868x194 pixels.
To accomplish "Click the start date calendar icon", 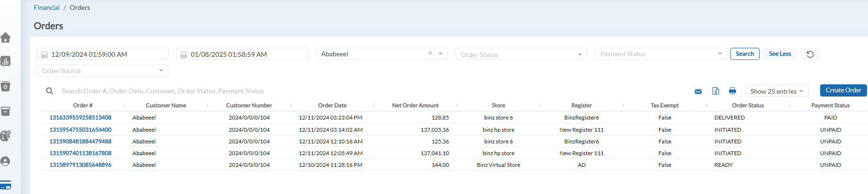I will click(x=44, y=54).
